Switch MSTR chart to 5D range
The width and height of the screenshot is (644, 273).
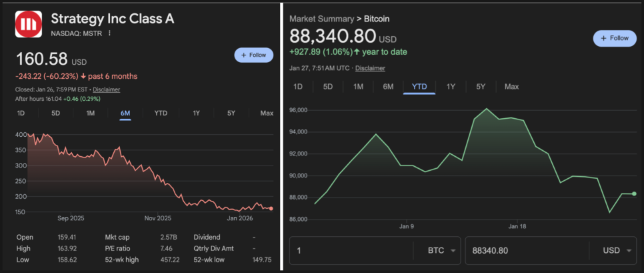coord(56,113)
